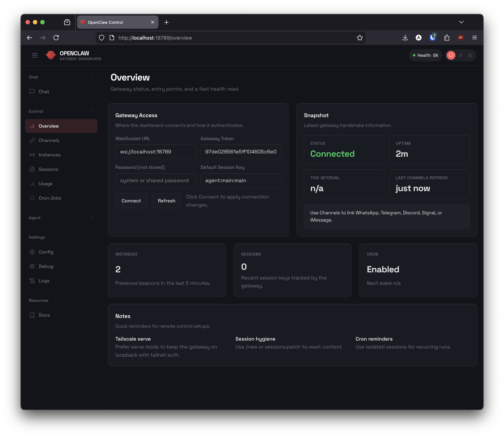This screenshot has height=437, width=504.
Task: Click the list all tabs chevron
Action: [461, 22]
